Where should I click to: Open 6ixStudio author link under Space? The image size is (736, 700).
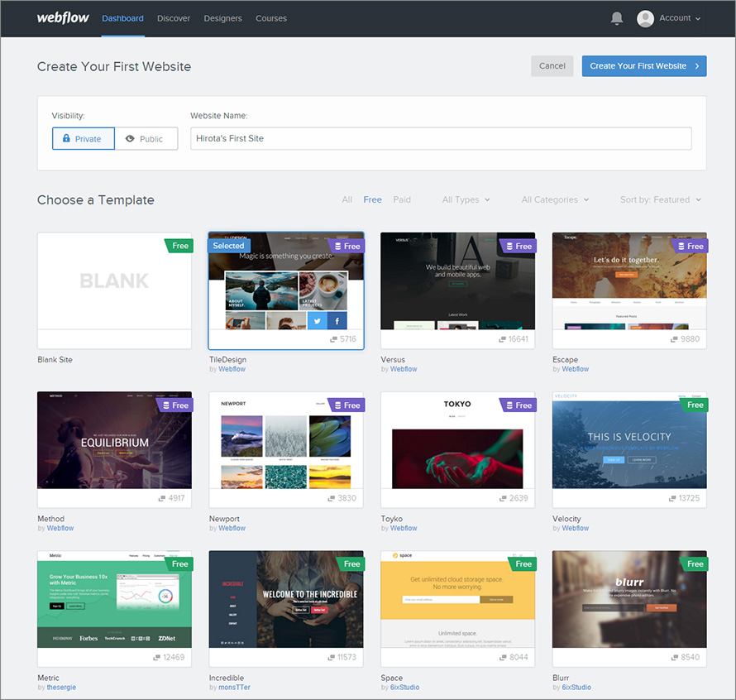click(404, 688)
